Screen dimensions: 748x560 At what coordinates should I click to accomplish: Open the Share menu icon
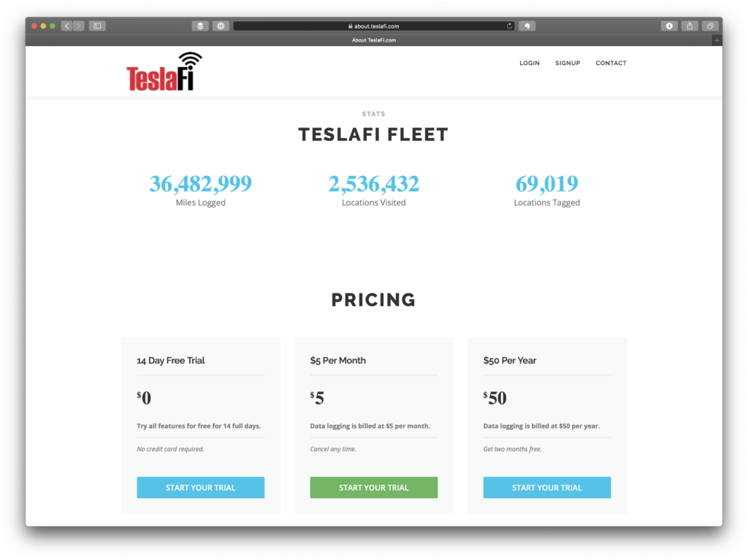[x=690, y=26]
